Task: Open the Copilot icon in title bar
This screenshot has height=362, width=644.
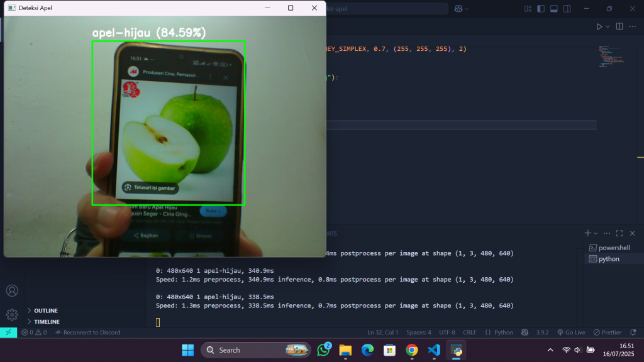Action: 459,8
